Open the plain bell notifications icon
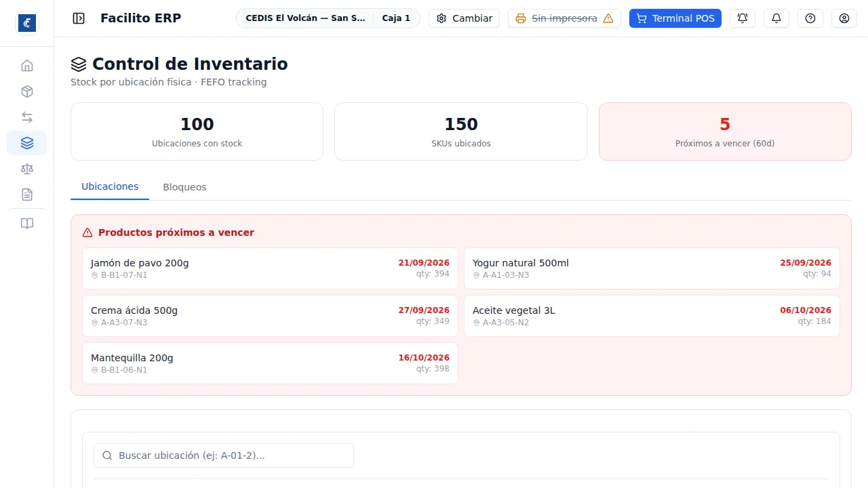Screen dimensions: 868x488 tap(776, 18)
